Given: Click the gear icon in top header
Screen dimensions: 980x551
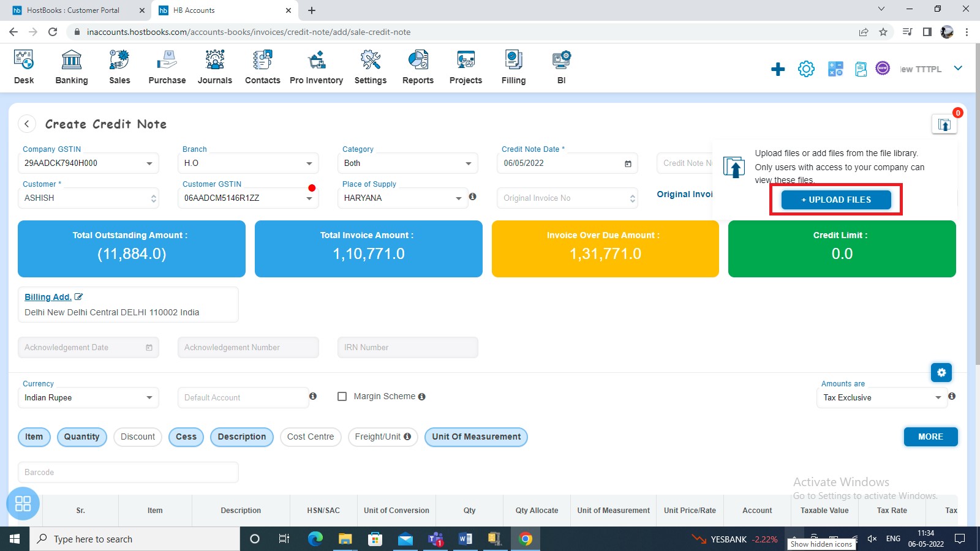Looking at the screenshot, I should [807, 69].
